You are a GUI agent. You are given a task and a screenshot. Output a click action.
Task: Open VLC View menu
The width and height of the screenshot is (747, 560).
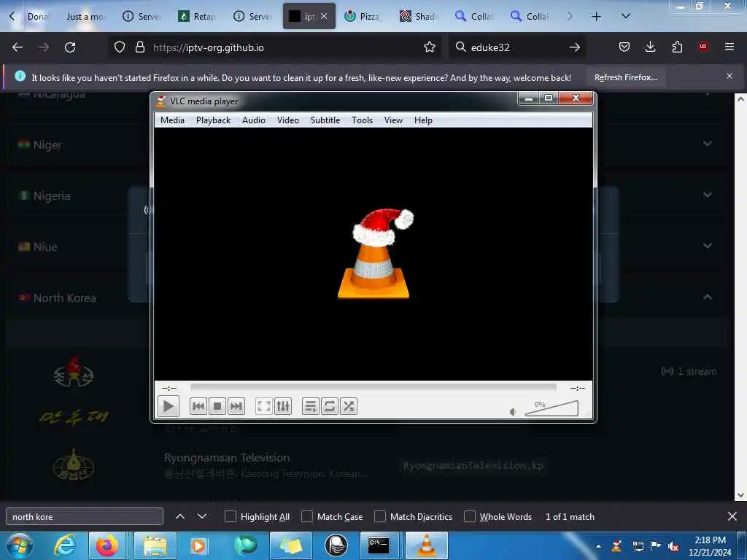[393, 120]
